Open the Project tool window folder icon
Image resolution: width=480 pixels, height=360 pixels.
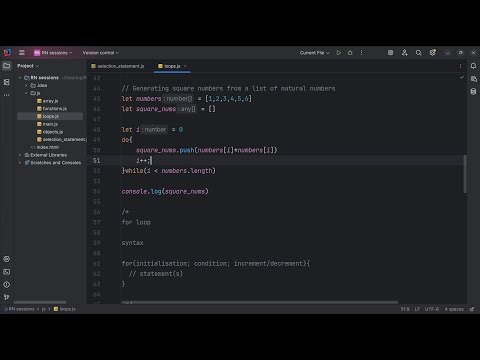tap(7, 66)
